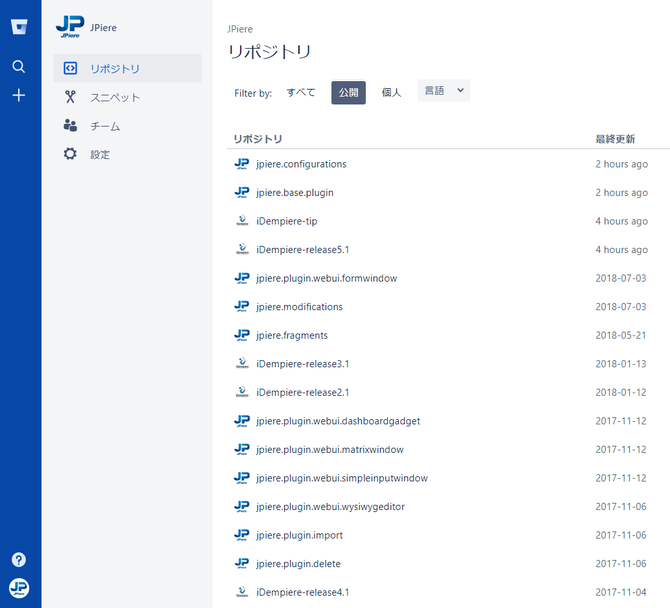The height and width of the screenshot is (608, 670).
Task: Open the jpiere.plugin.webui.formwindow link
Action: (x=326, y=279)
